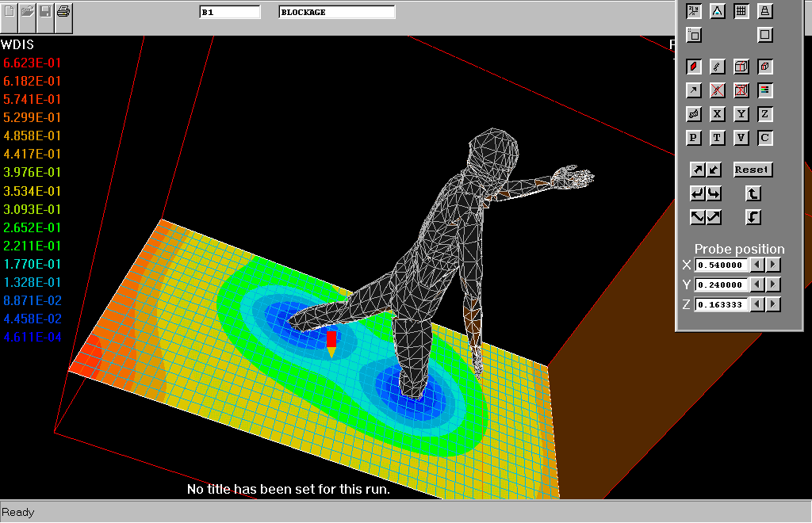Increase the probe Z position arrow
This screenshot has height=523, width=812.
pos(773,304)
